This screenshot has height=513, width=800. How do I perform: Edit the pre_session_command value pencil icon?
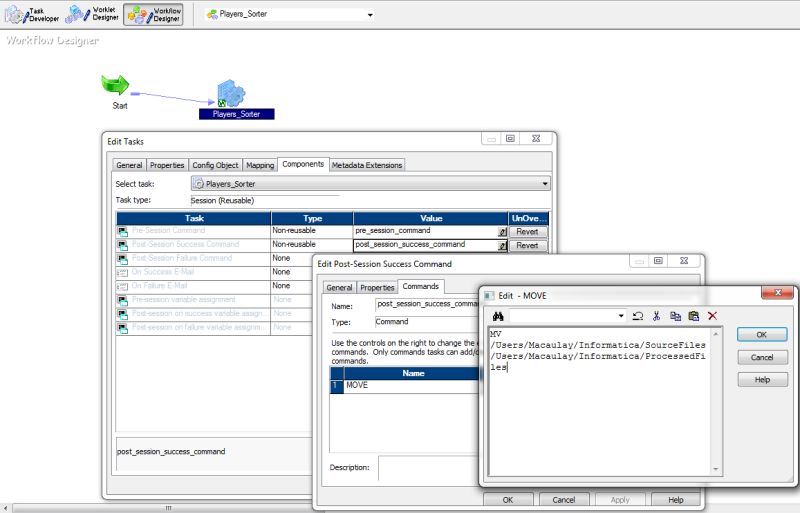(502, 232)
